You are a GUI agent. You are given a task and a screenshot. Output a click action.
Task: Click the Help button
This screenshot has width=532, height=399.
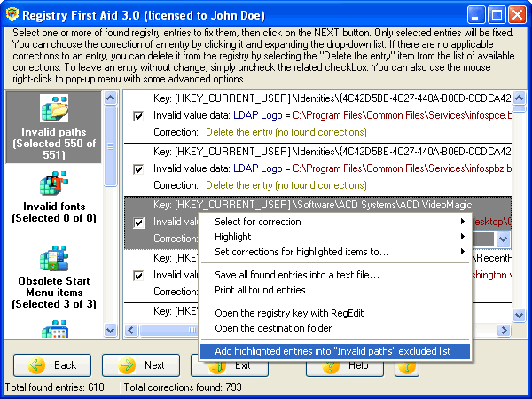(x=345, y=364)
